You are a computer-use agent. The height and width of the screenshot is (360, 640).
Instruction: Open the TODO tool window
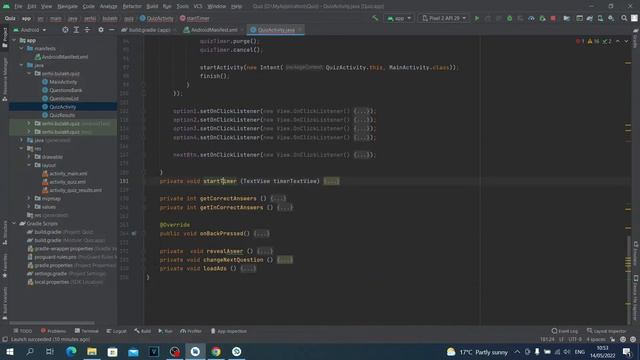[x=22, y=331]
